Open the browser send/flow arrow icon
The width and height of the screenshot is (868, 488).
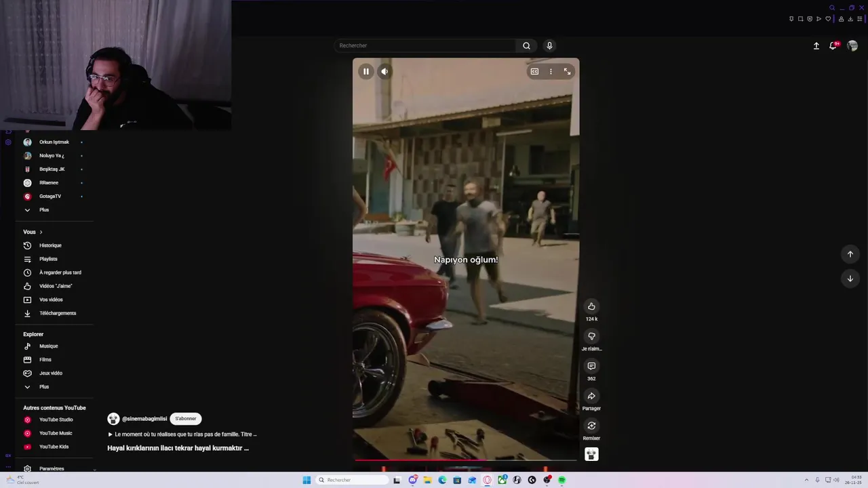tap(818, 19)
